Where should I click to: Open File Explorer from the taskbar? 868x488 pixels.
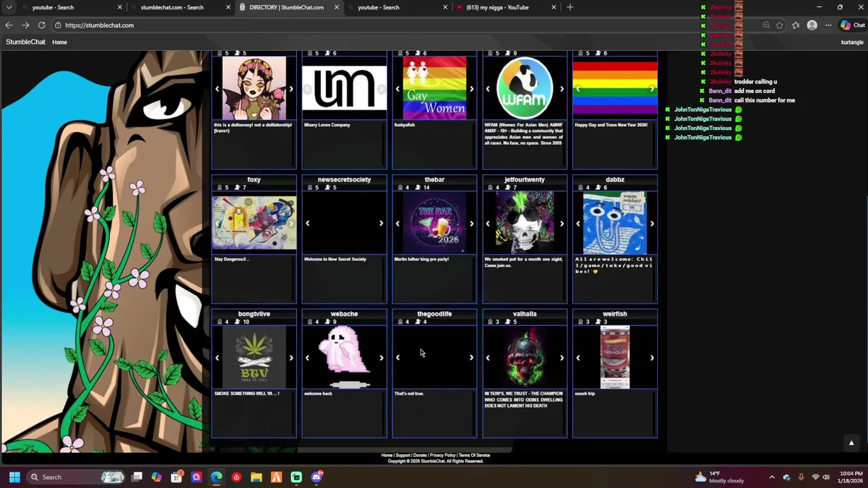pyautogui.click(x=256, y=477)
